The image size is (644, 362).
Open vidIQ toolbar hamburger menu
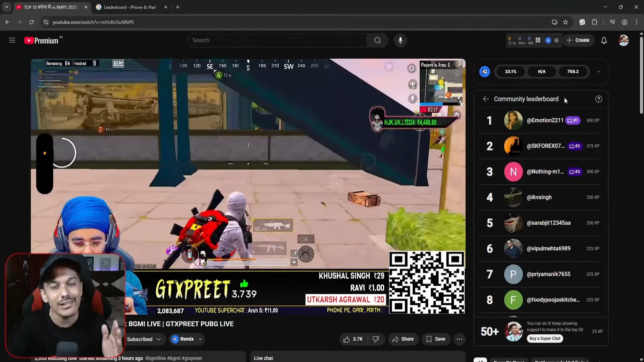[556, 40]
